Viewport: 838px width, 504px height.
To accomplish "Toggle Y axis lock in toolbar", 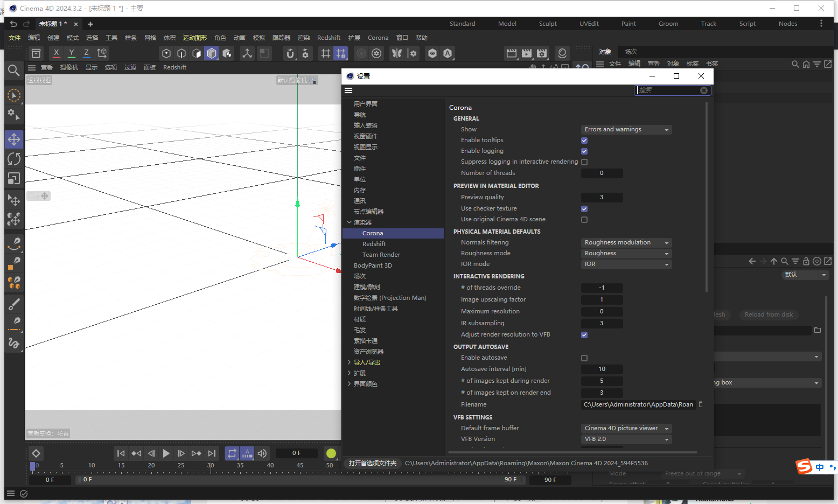I will click(71, 53).
